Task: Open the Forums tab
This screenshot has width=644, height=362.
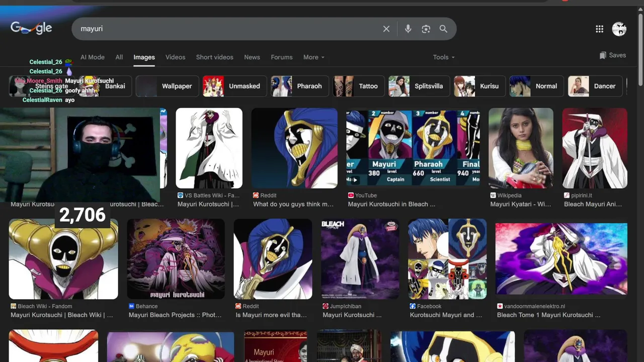Action: click(282, 57)
